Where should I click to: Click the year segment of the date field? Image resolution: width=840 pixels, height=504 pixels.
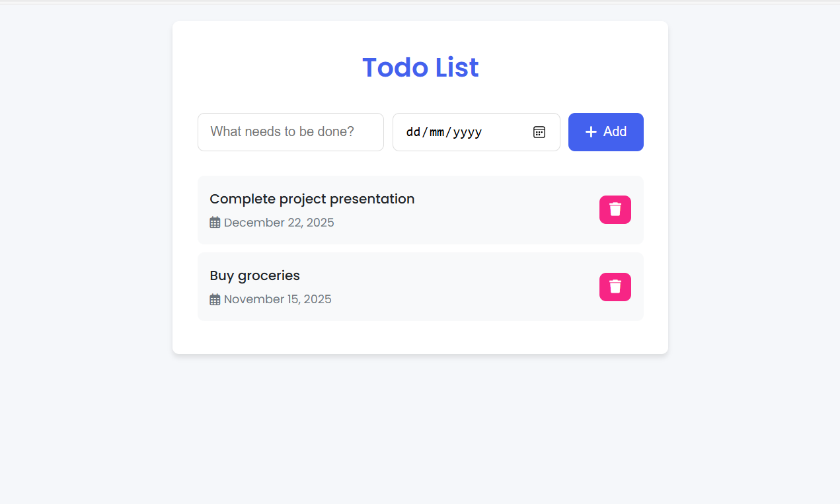467,132
